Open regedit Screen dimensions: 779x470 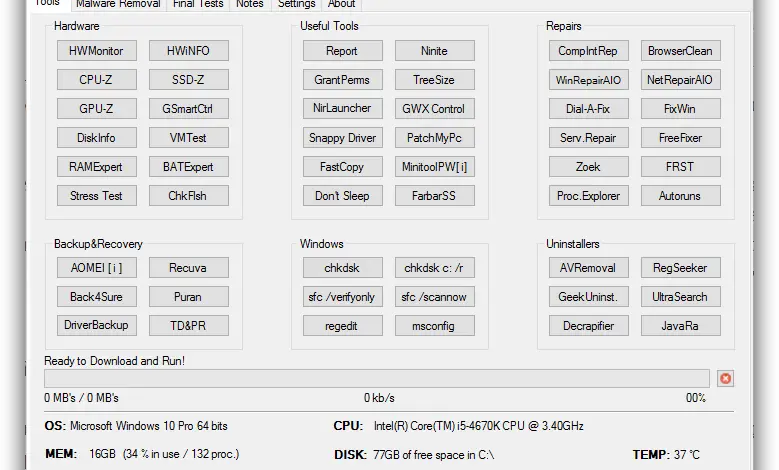point(342,325)
